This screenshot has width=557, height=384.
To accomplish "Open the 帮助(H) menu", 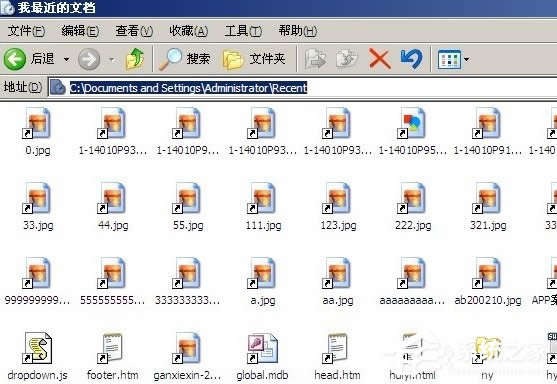I will 297,31.
